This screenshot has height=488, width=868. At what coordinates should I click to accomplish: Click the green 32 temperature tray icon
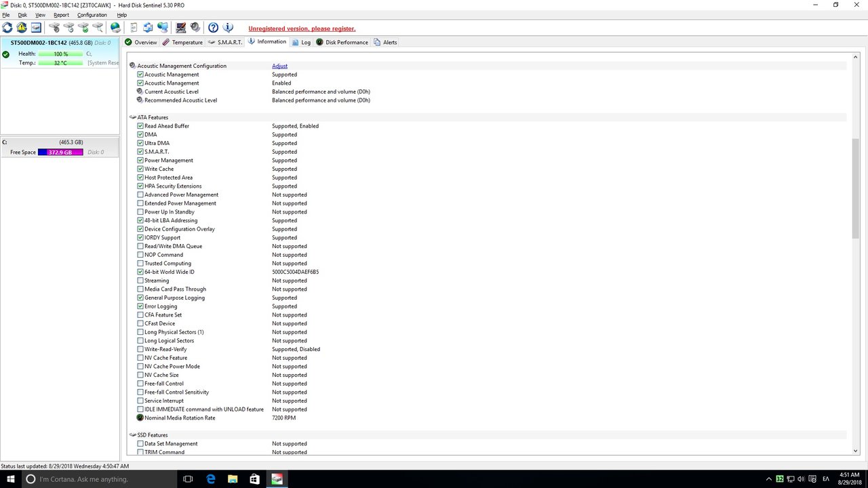point(780,479)
